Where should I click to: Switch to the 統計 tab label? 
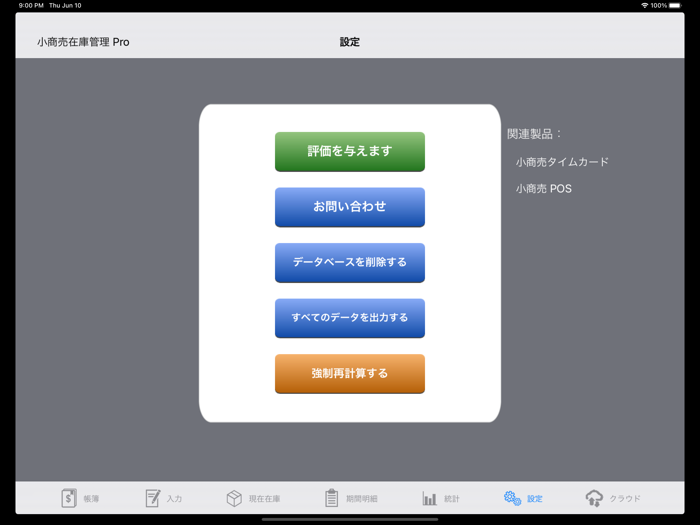point(451,499)
